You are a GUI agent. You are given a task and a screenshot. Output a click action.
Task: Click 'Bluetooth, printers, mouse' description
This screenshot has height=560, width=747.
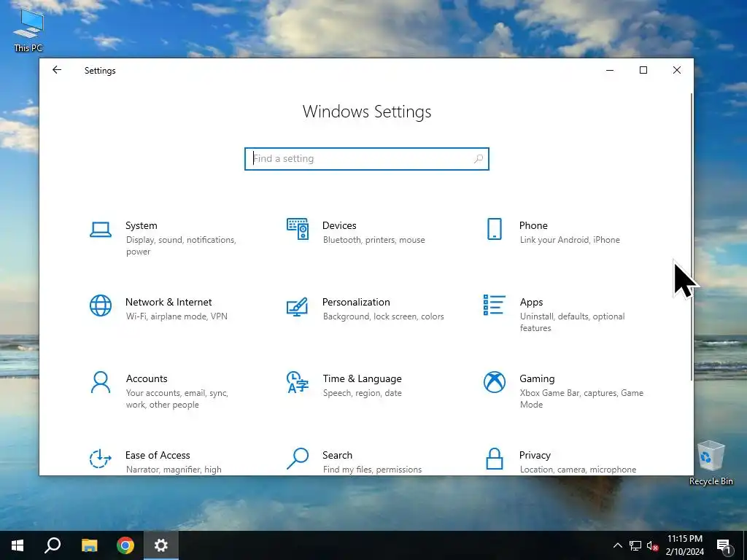[x=374, y=240]
